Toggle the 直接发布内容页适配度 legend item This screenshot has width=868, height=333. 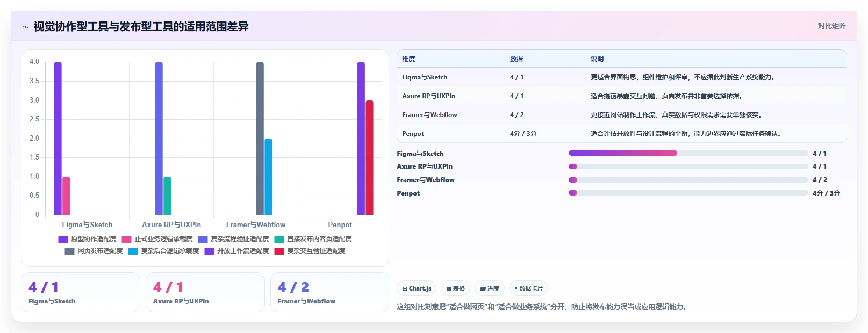click(x=313, y=239)
